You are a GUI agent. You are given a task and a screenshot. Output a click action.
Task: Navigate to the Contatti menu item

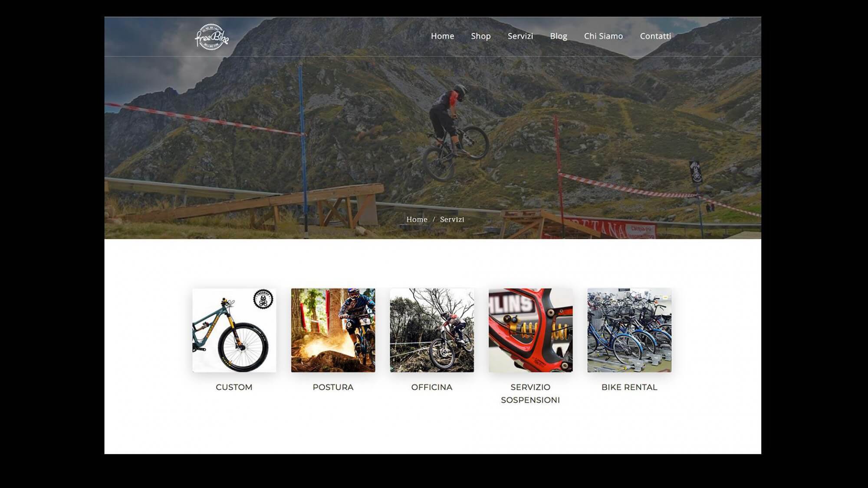pyautogui.click(x=655, y=36)
